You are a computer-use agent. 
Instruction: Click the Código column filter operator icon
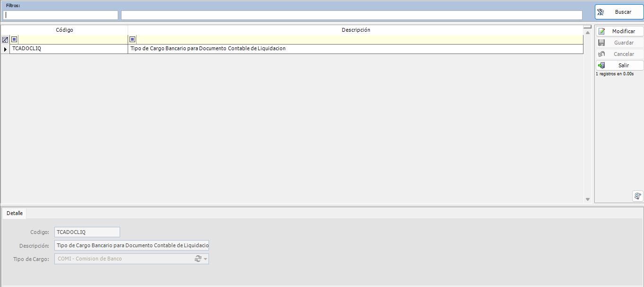coord(14,39)
